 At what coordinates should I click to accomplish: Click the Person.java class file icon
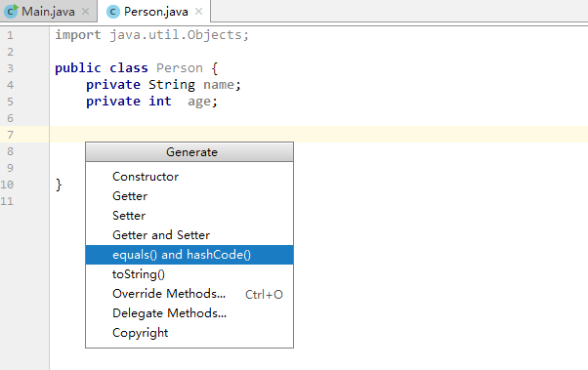click(x=113, y=12)
